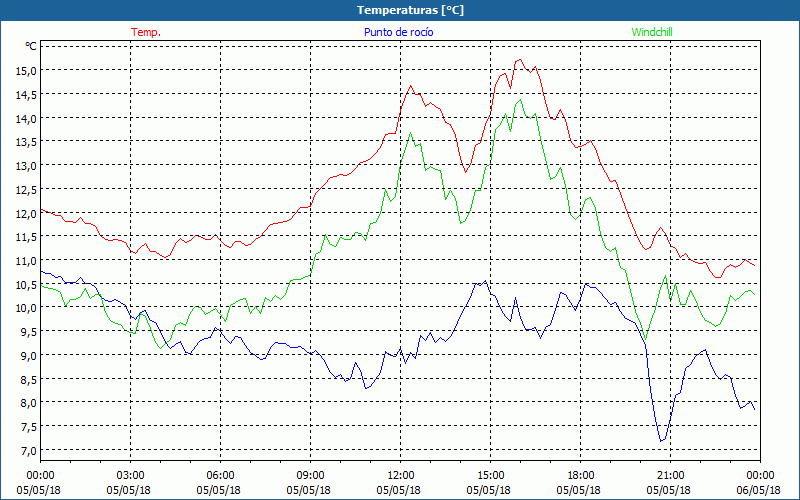800x500 pixels.
Task: Click the '13,0' y-axis value
Action: pos(27,166)
